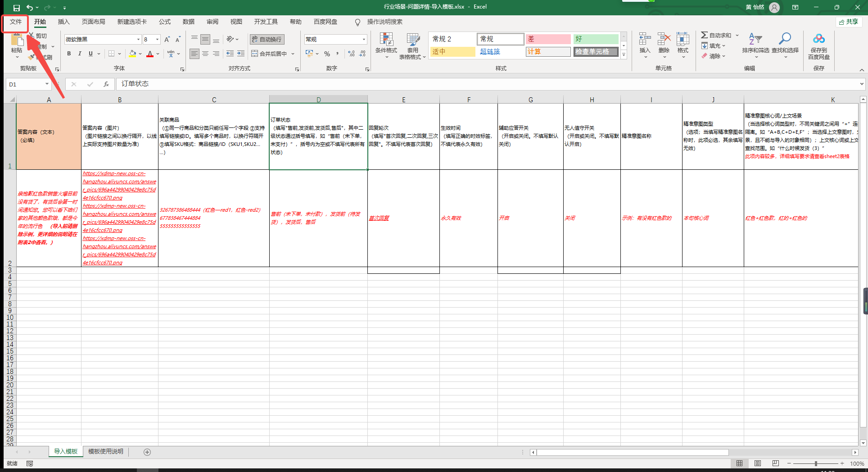The height and width of the screenshot is (472, 868).
Task: Click the text orientation icon
Action: pos(230,40)
